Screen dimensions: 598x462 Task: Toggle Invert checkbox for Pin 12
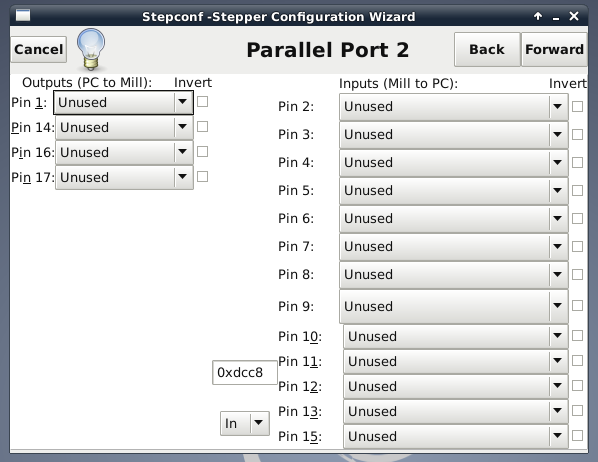577,386
